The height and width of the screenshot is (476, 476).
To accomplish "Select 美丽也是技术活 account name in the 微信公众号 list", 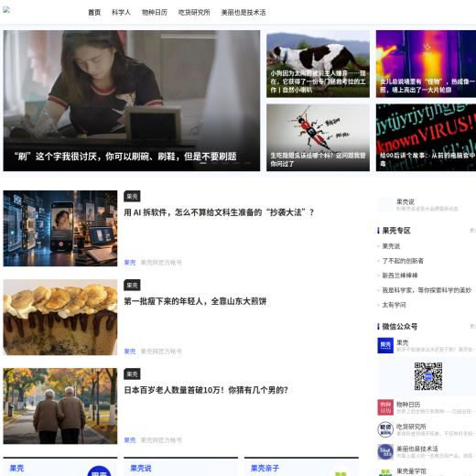I will 417,449.
